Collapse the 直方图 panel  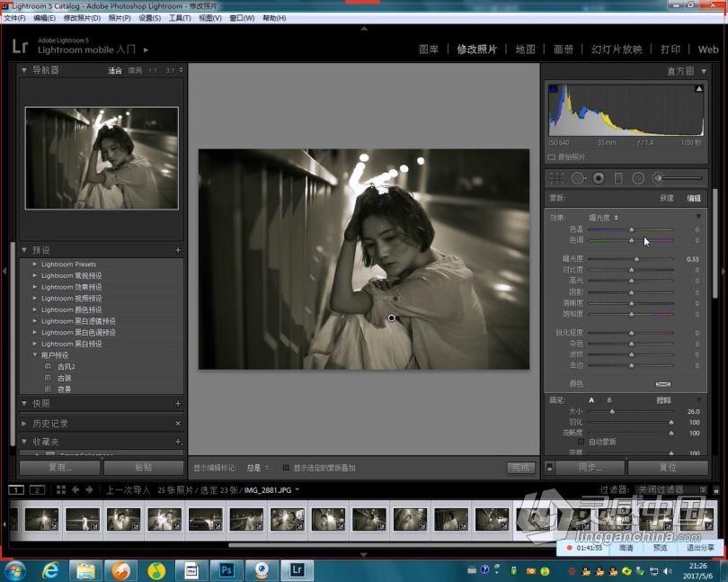(x=704, y=71)
